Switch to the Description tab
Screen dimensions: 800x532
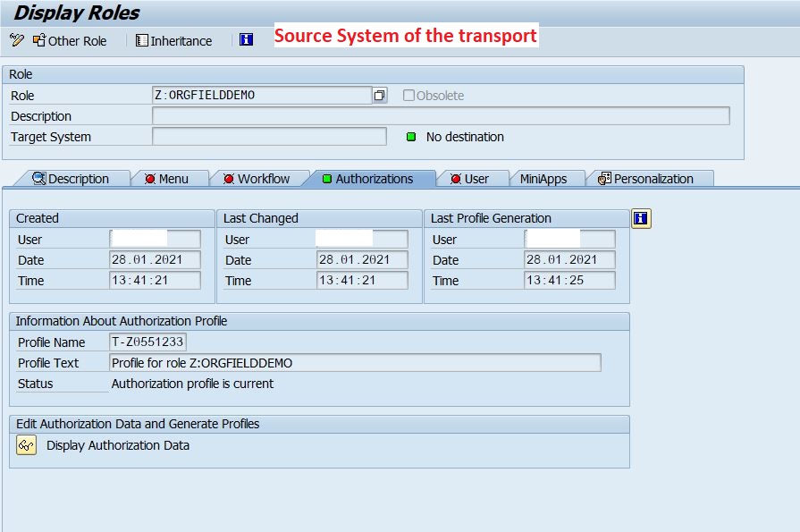coord(71,179)
